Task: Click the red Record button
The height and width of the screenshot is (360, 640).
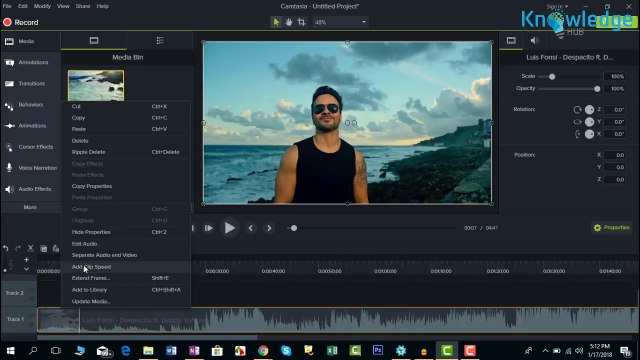Action: click(x=21, y=22)
